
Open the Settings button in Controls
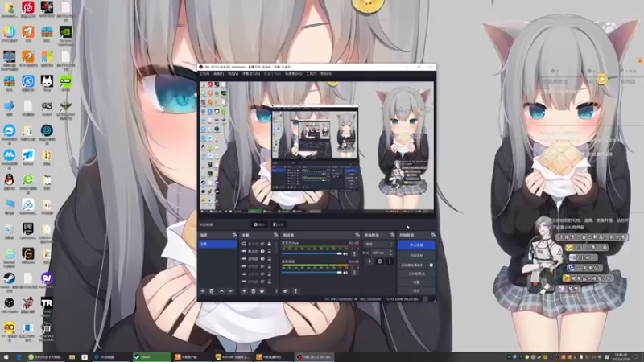[416, 282]
